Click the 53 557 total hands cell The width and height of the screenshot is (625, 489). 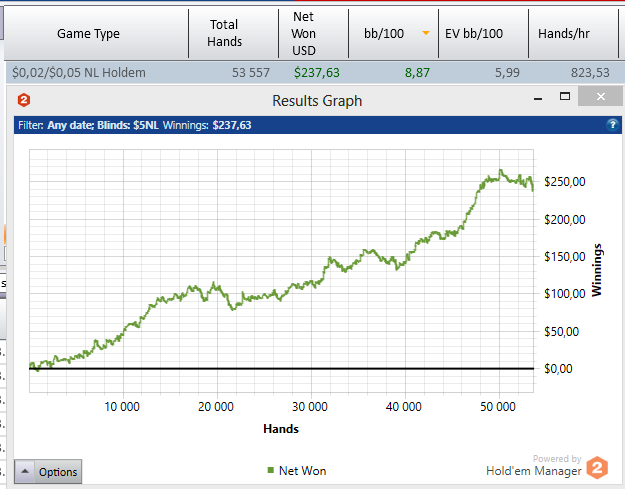point(251,73)
